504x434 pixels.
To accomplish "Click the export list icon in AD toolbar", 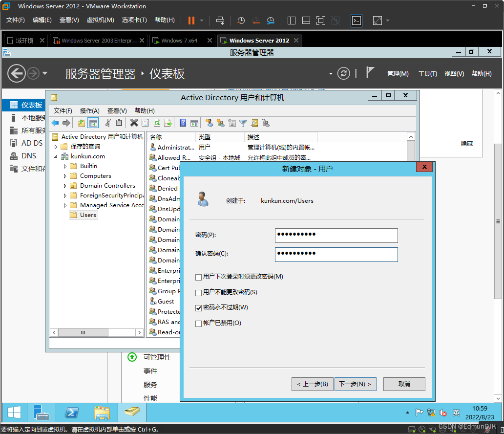I will (x=168, y=123).
